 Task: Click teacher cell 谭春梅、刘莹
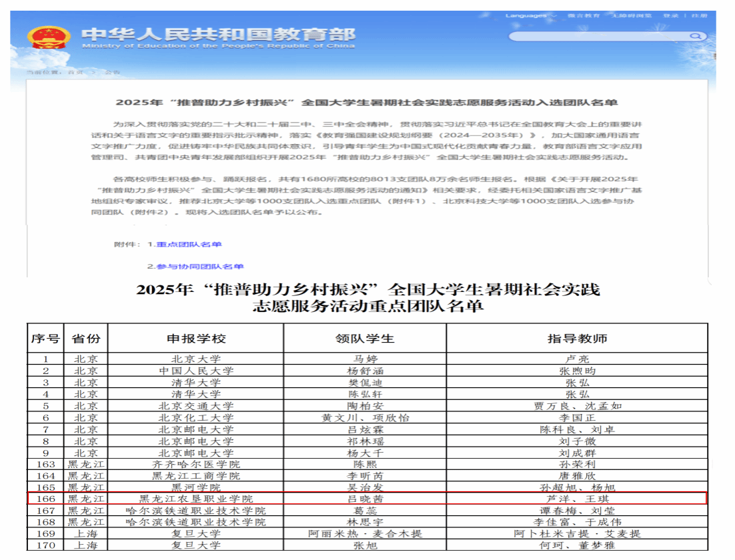tap(577, 510)
